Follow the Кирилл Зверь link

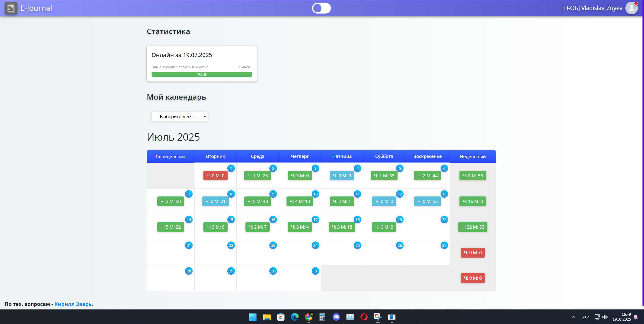point(73,304)
